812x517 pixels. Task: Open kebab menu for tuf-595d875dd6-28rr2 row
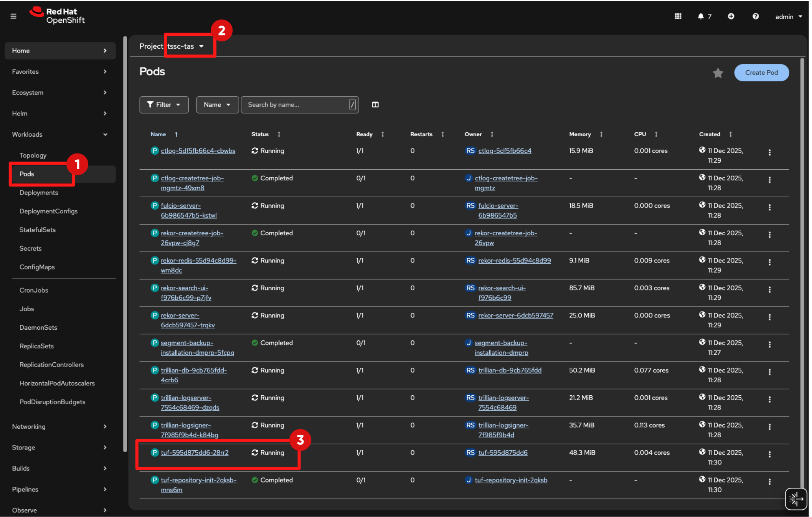(x=769, y=454)
